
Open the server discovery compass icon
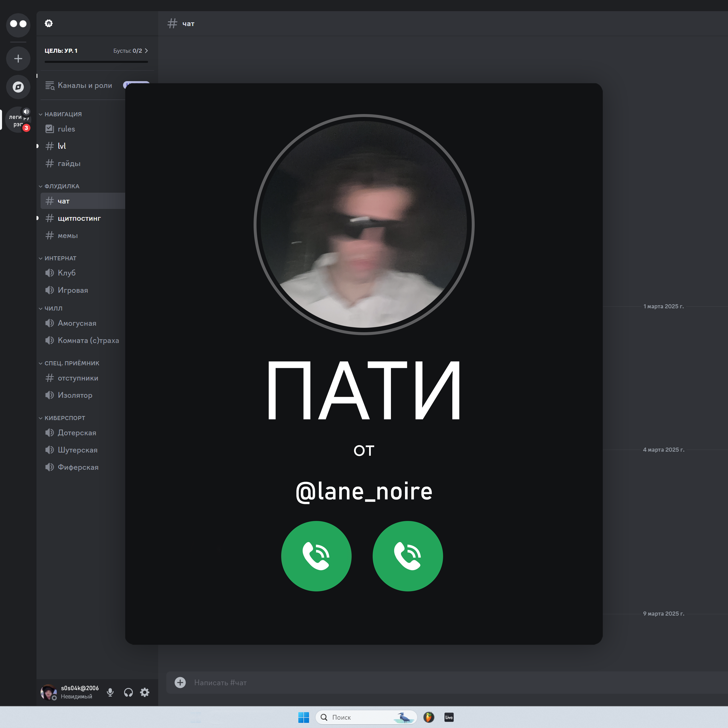[x=18, y=87]
